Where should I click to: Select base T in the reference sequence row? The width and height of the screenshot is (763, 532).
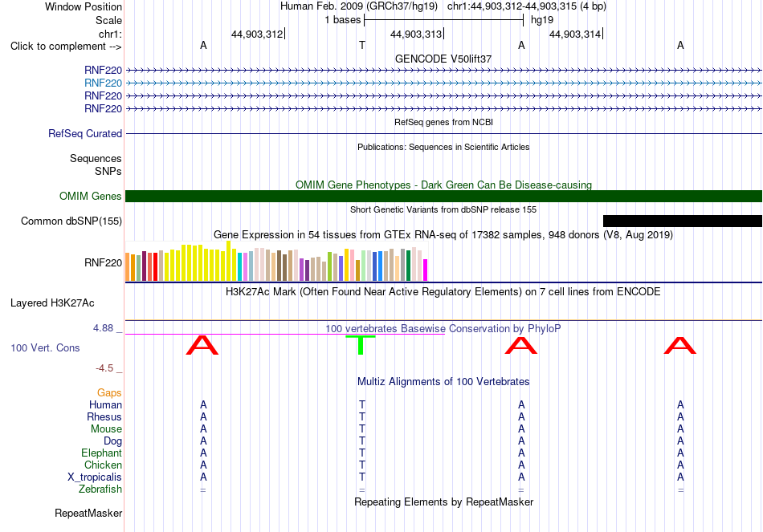point(362,45)
